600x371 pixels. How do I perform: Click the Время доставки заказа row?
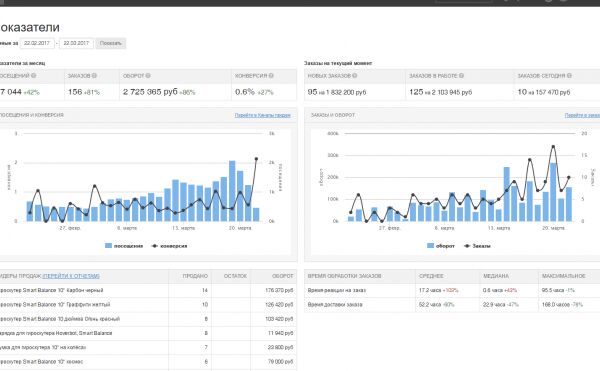tap(452, 304)
